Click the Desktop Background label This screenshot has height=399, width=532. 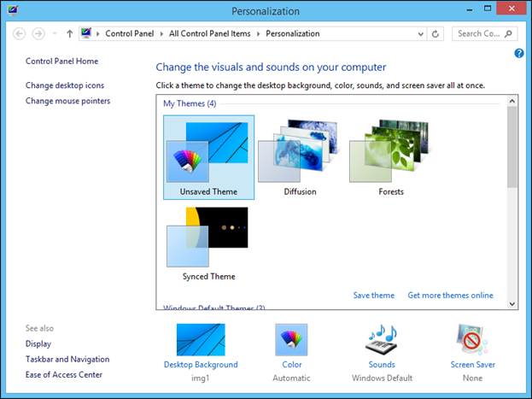click(201, 365)
